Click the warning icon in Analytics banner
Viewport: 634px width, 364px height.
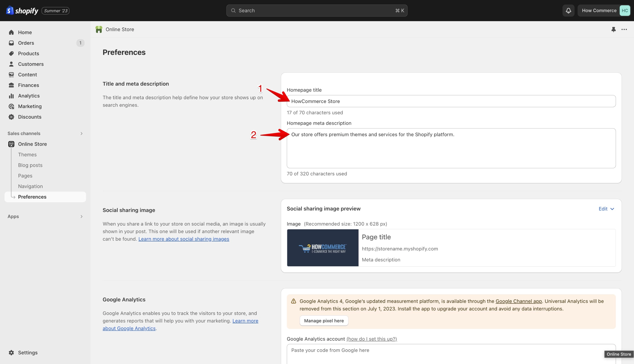(293, 301)
